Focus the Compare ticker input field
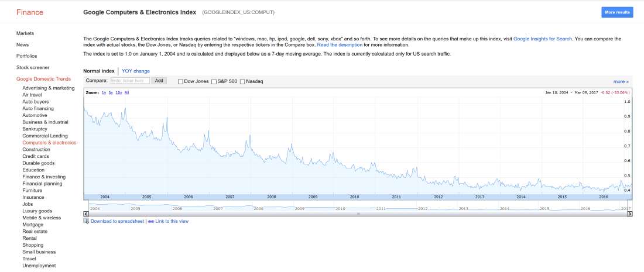The image size is (644, 272). coord(130,81)
